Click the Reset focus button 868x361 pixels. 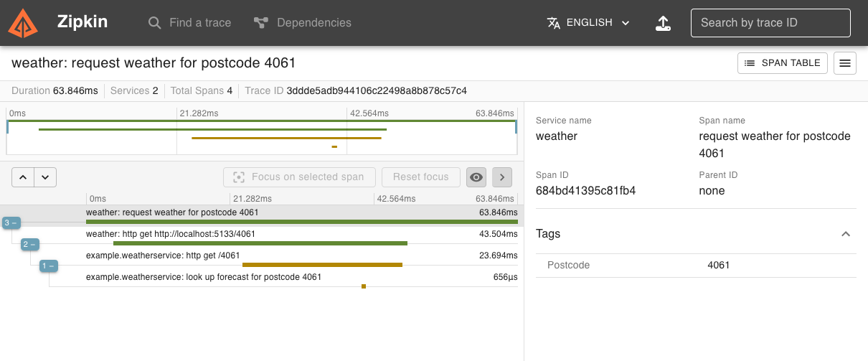(421, 177)
